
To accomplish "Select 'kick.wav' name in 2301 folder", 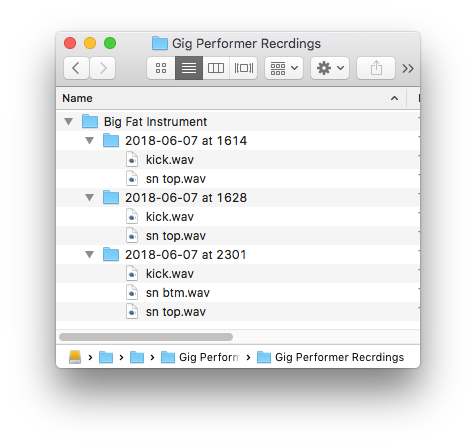I will pyautogui.click(x=170, y=274).
